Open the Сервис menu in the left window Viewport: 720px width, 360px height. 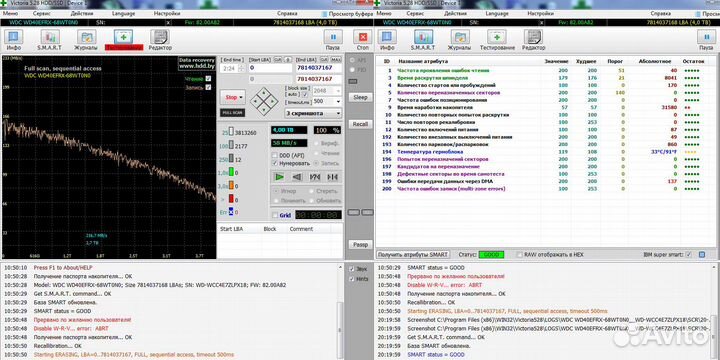coord(41,14)
